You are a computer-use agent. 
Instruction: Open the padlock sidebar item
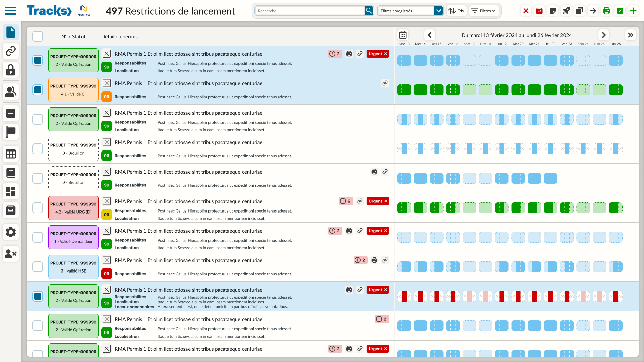tap(11, 70)
